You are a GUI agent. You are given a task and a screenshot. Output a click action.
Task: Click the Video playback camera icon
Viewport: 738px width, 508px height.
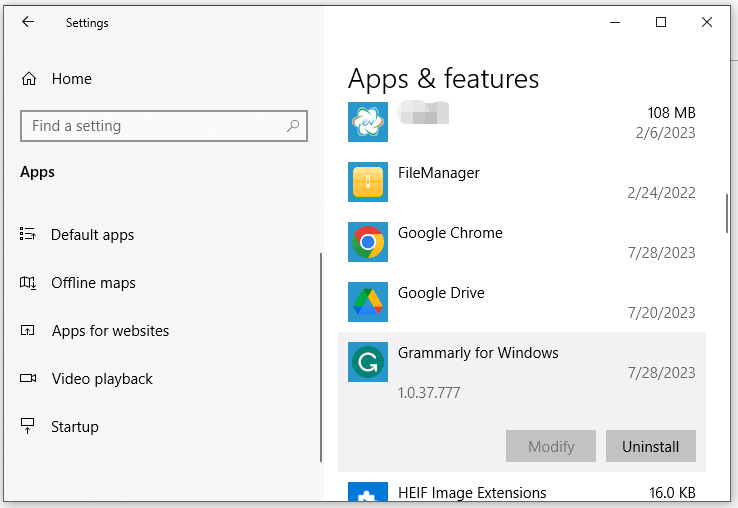[x=28, y=378]
